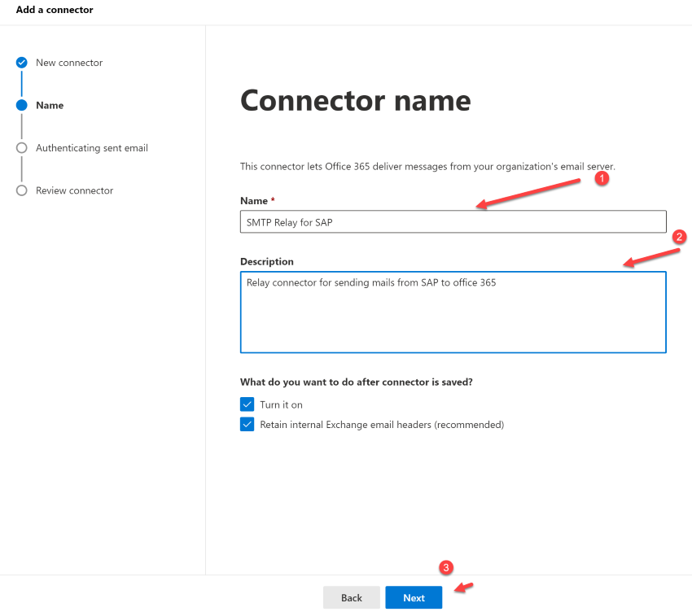Go to the Review connector step
The height and width of the screenshot is (616, 692).
75,190
